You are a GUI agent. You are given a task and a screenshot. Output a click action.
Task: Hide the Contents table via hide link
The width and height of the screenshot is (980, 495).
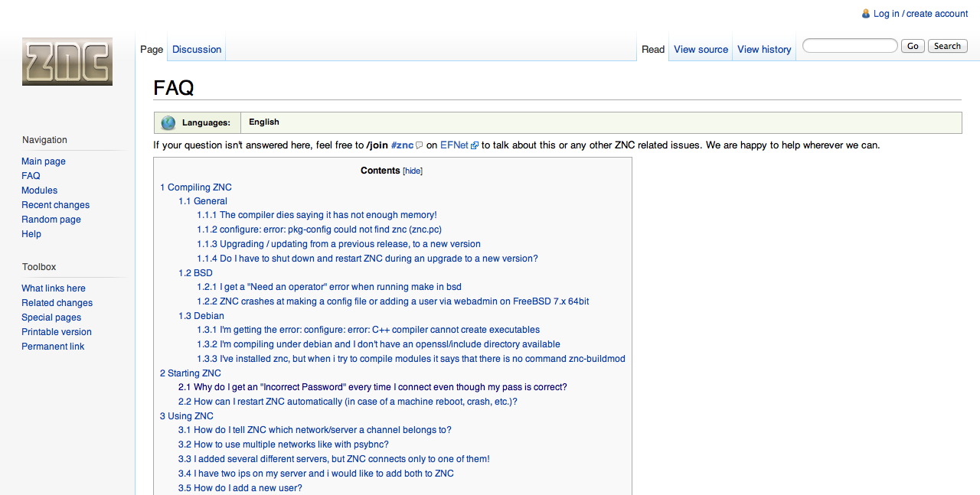(413, 171)
